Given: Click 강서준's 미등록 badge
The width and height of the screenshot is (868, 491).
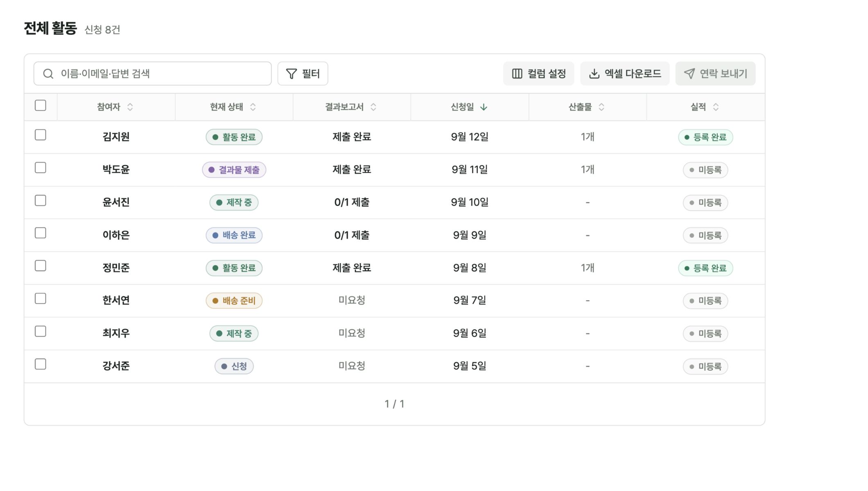Looking at the screenshot, I should coord(705,366).
